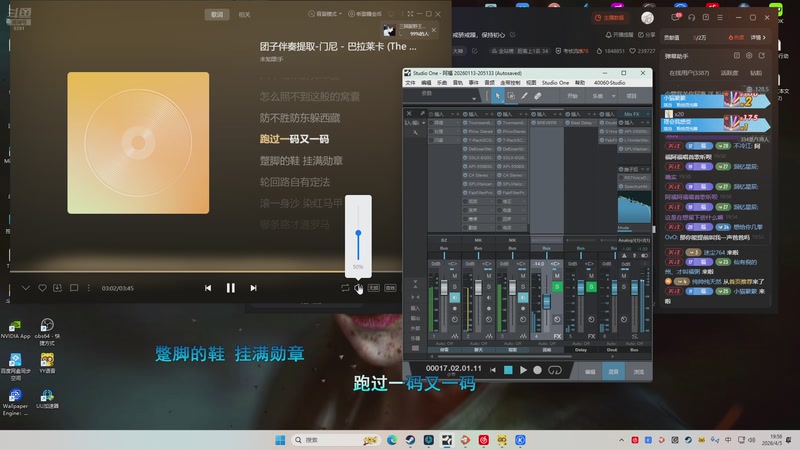Click the Stop button in Studio One transport
Viewport: 800px width, 450px height.
coord(508,370)
